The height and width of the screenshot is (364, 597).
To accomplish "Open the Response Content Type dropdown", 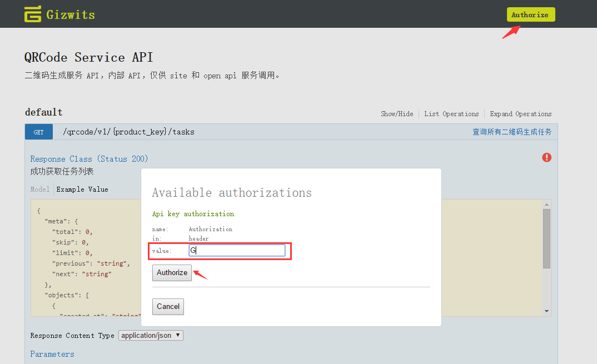I will click(151, 336).
